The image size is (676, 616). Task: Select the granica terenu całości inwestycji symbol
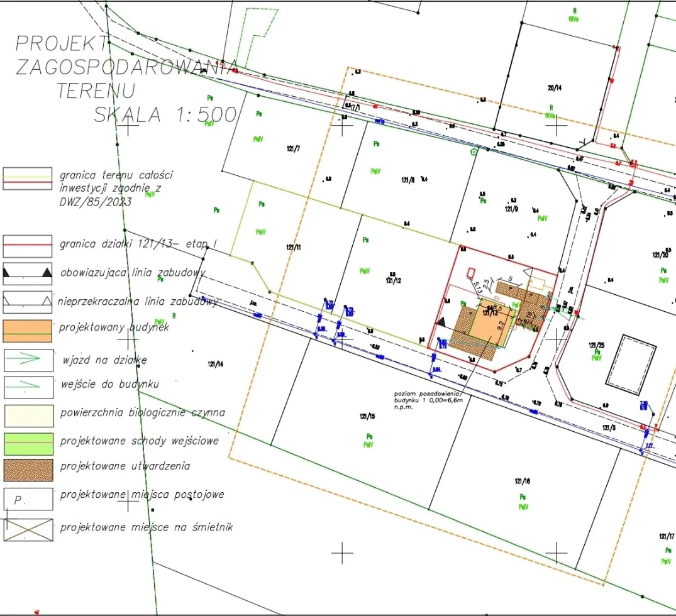click(28, 179)
